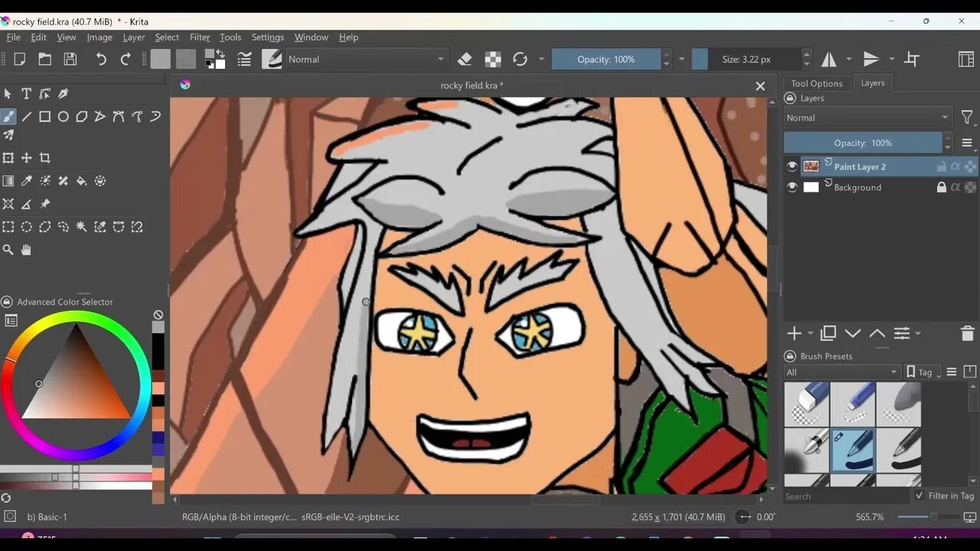Delete layer with trash icon
The image size is (980, 551).
tap(967, 333)
